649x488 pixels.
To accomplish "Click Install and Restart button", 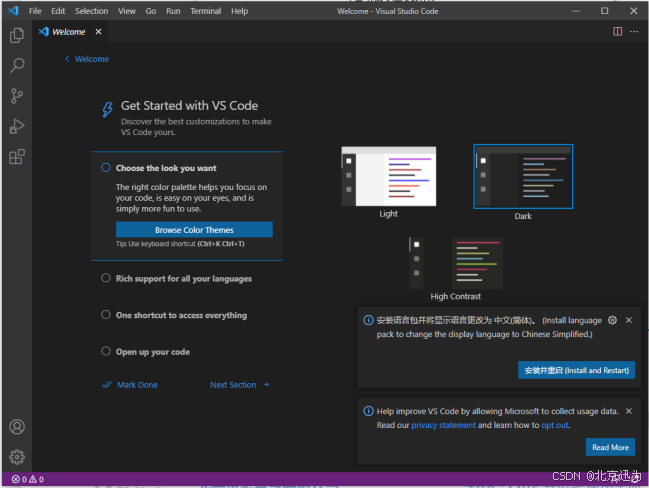I will pyautogui.click(x=576, y=370).
